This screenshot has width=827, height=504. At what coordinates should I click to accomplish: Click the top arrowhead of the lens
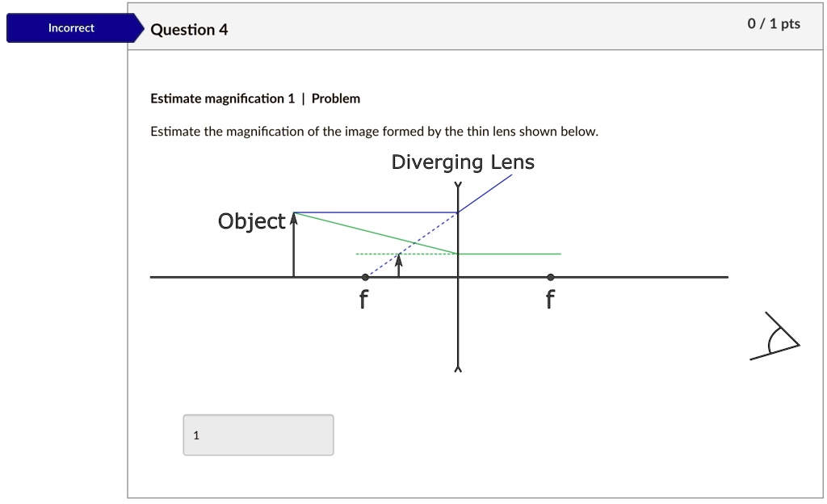click(x=458, y=187)
